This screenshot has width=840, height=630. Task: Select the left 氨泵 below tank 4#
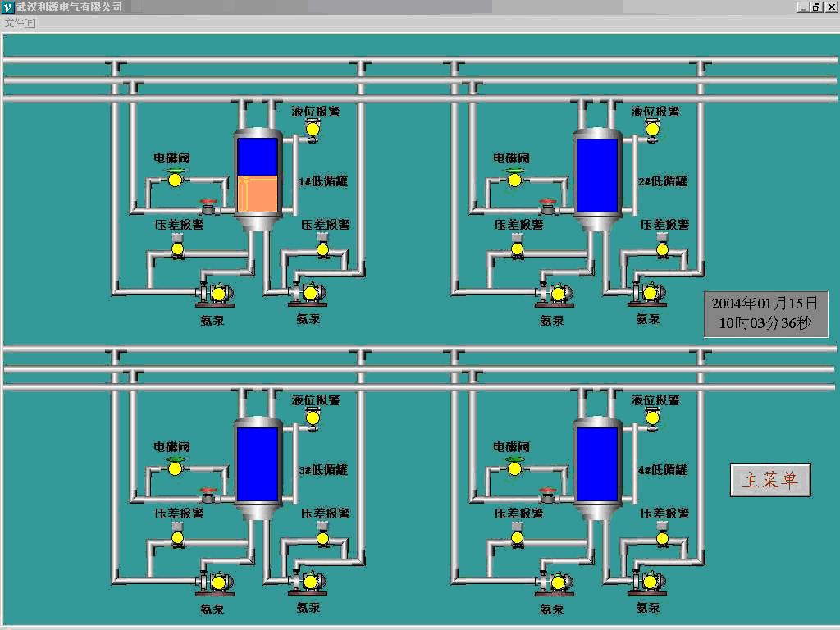pos(557,582)
